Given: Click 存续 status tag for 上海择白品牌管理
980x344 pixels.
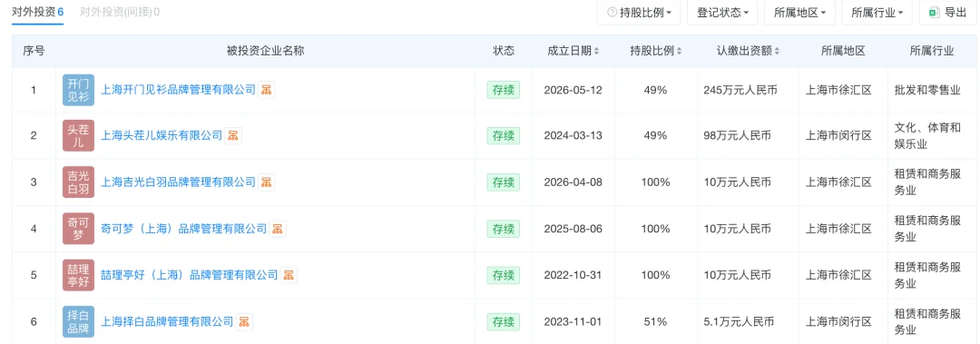Looking at the screenshot, I should 503,322.
